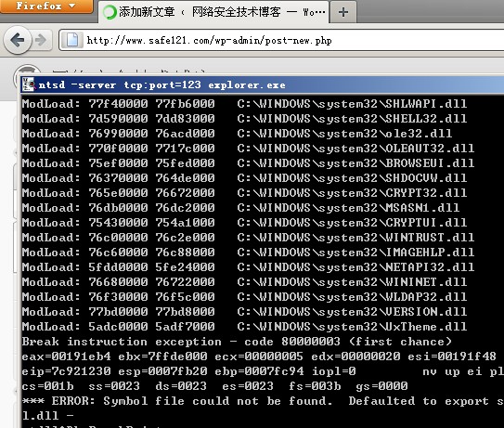
Task: Click the cs=001b segment register line
Action: [x=214, y=386]
